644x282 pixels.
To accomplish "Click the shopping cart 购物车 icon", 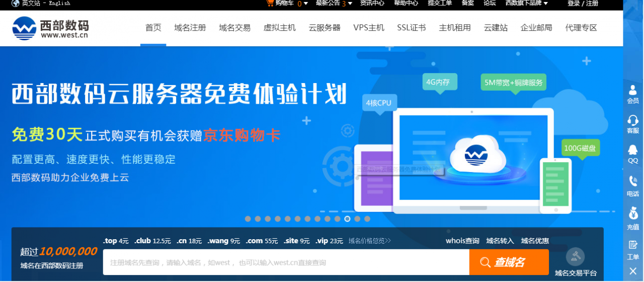I will coord(270,3).
